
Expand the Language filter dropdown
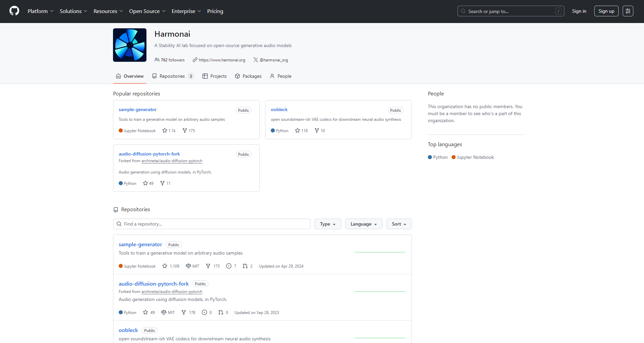tap(364, 224)
